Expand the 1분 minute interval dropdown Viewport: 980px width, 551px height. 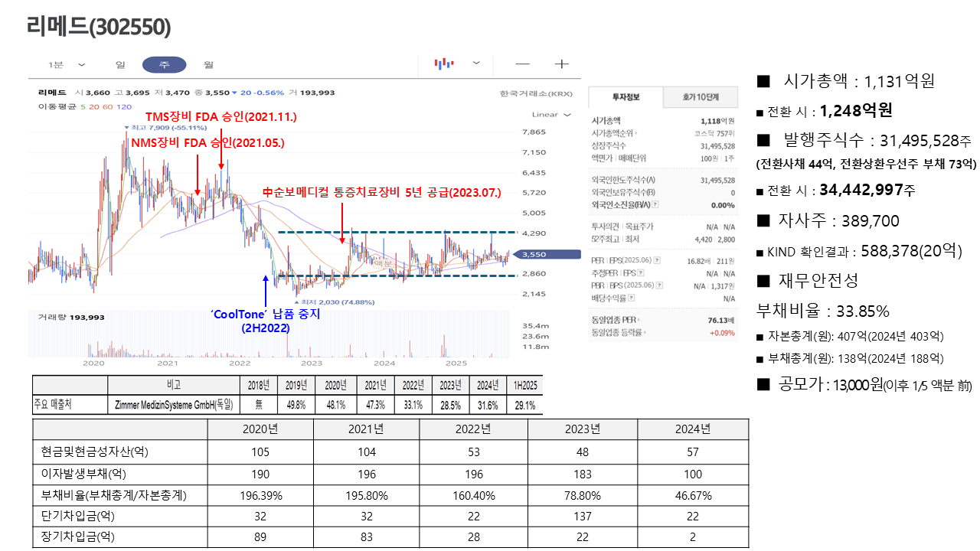click(x=67, y=65)
